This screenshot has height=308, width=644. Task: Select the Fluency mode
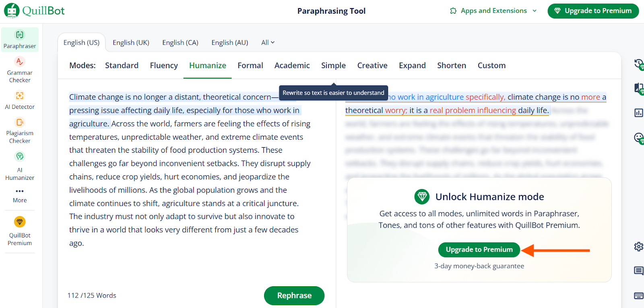click(x=164, y=65)
